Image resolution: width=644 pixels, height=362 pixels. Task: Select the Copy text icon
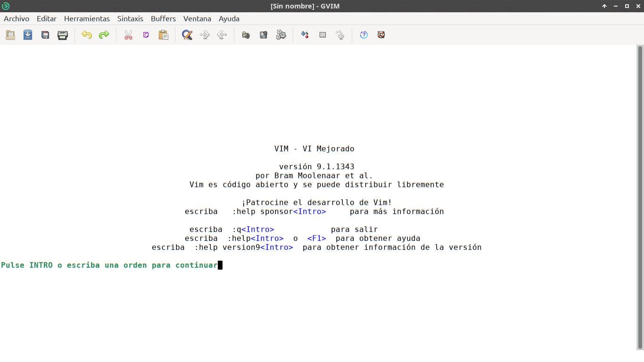click(x=146, y=34)
